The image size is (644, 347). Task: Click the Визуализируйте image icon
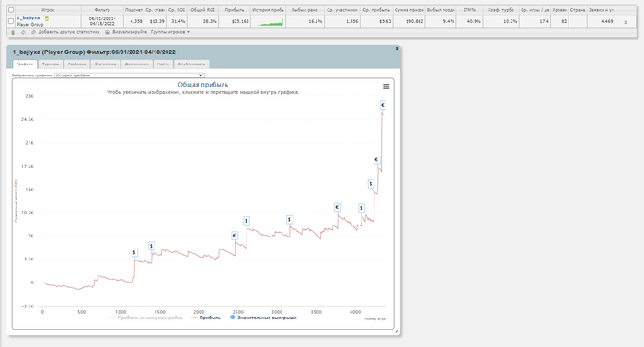click(108, 32)
